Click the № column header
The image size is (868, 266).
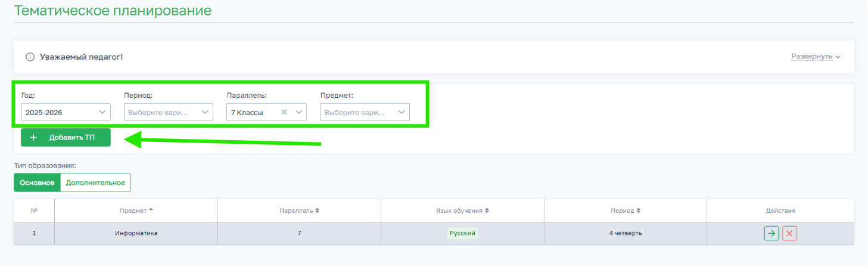click(34, 211)
